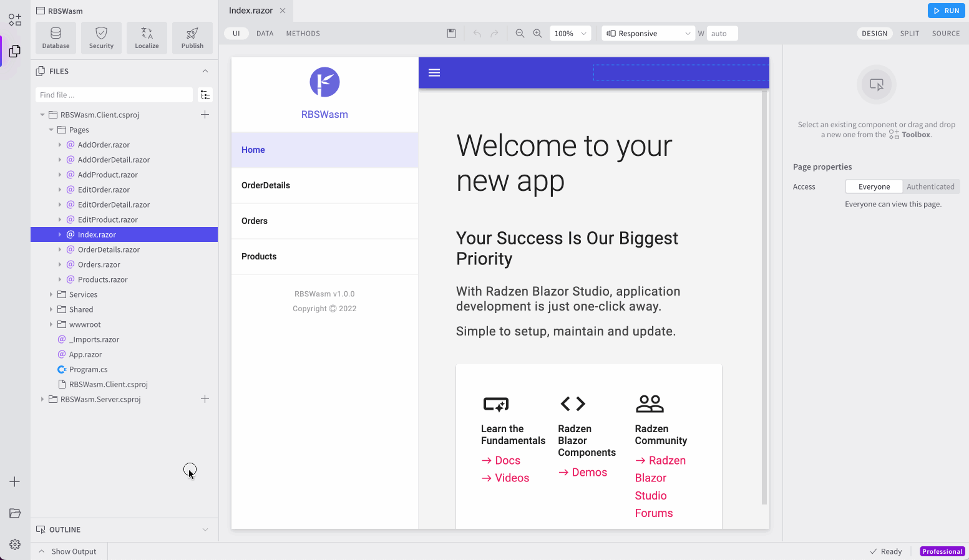Open Program.cs in file tree
The height and width of the screenshot is (560, 969).
pos(88,369)
